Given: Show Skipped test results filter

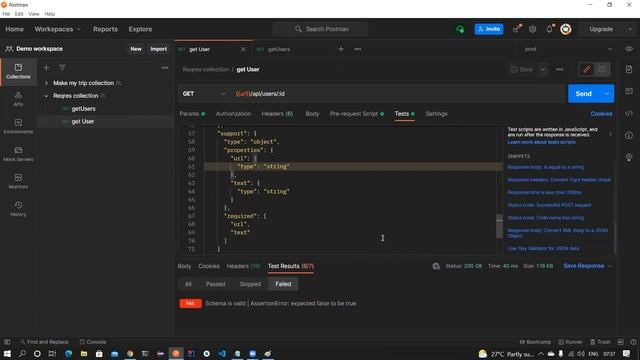Looking at the screenshot, I should (250, 284).
